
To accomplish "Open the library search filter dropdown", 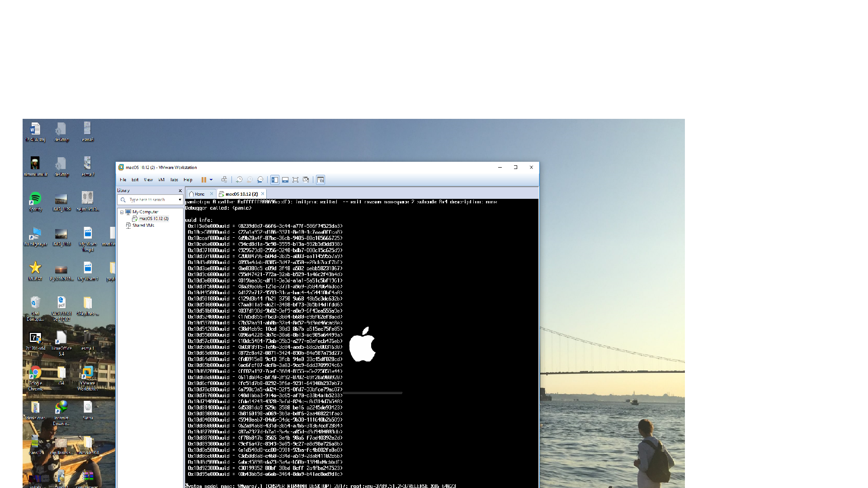I will (180, 200).
